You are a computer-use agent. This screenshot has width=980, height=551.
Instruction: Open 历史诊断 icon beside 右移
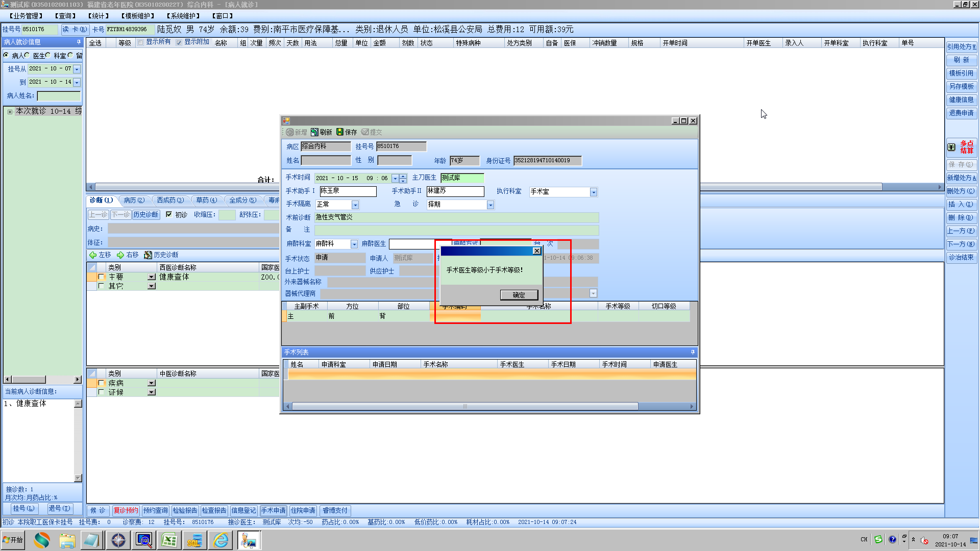(x=148, y=255)
